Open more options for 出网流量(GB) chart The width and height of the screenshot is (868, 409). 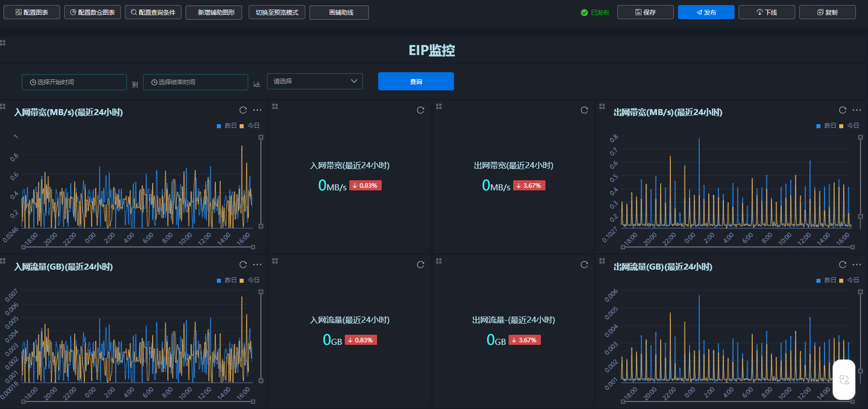pos(856,265)
